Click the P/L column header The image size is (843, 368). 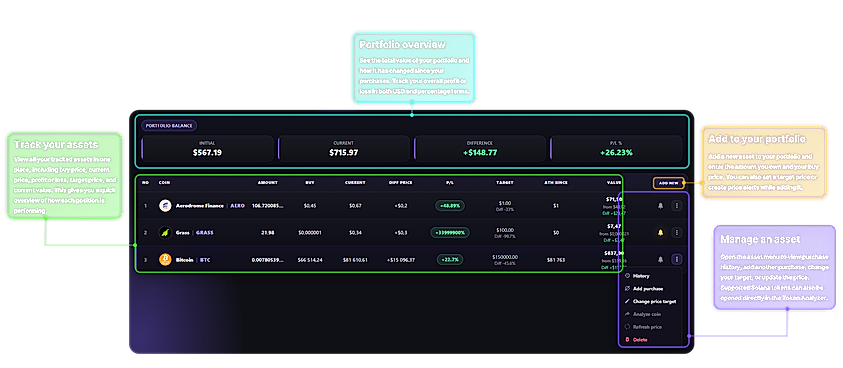pos(450,183)
